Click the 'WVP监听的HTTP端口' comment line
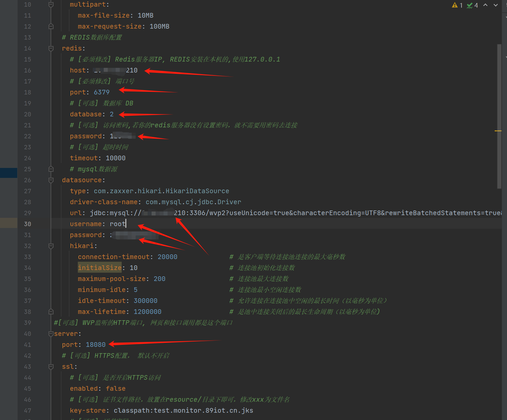The image size is (507, 420). (x=143, y=323)
